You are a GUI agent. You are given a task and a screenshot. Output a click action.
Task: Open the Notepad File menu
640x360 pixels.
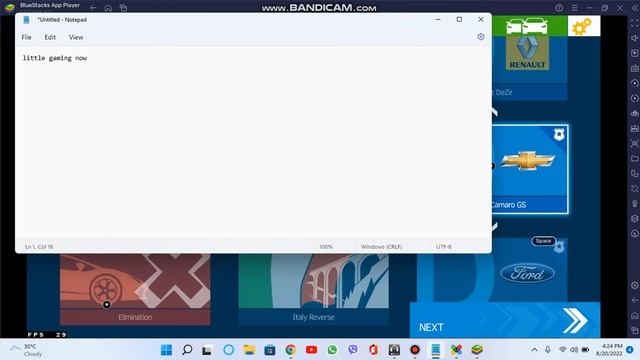click(x=27, y=37)
